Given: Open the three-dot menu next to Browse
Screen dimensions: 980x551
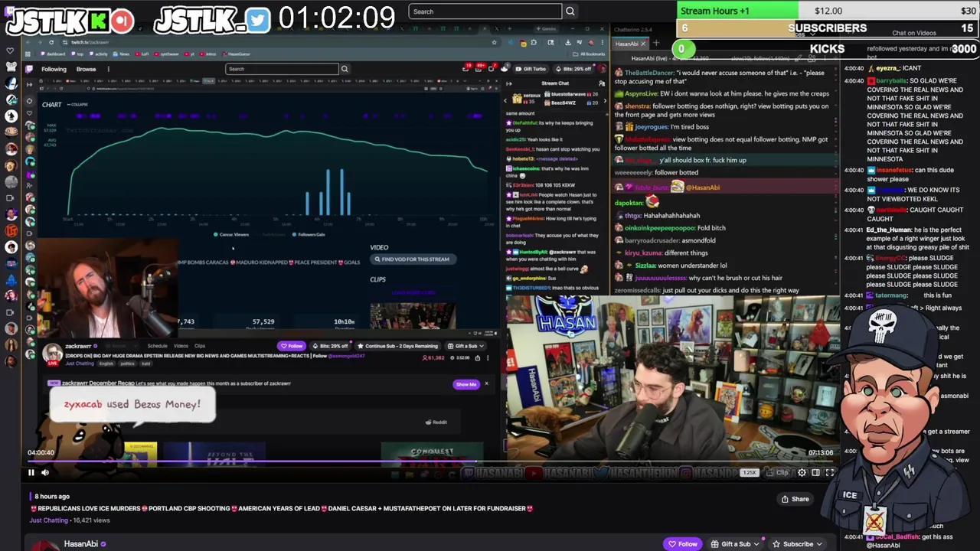Looking at the screenshot, I should click(x=108, y=69).
